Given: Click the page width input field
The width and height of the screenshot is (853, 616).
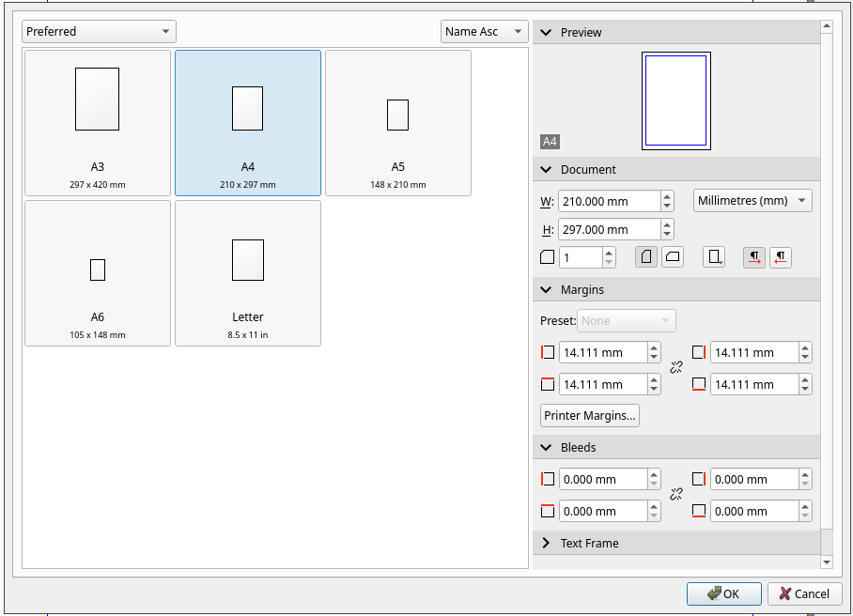Looking at the screenshot, I should pyautogui.click(x=608, y=201).
